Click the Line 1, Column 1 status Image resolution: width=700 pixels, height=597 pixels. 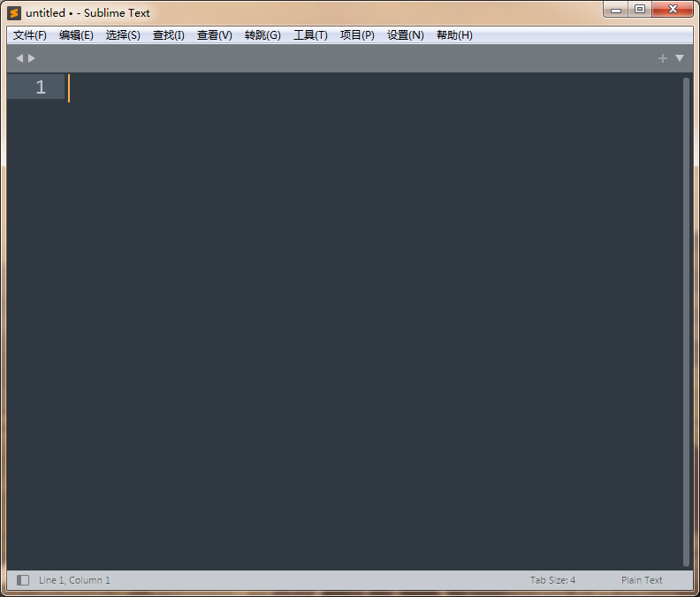(x=74, y=580)
